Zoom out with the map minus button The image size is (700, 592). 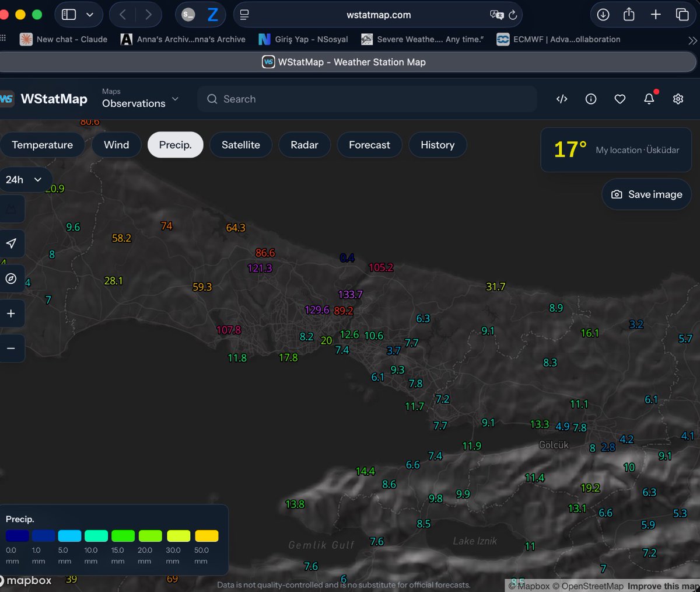point(11,349)
